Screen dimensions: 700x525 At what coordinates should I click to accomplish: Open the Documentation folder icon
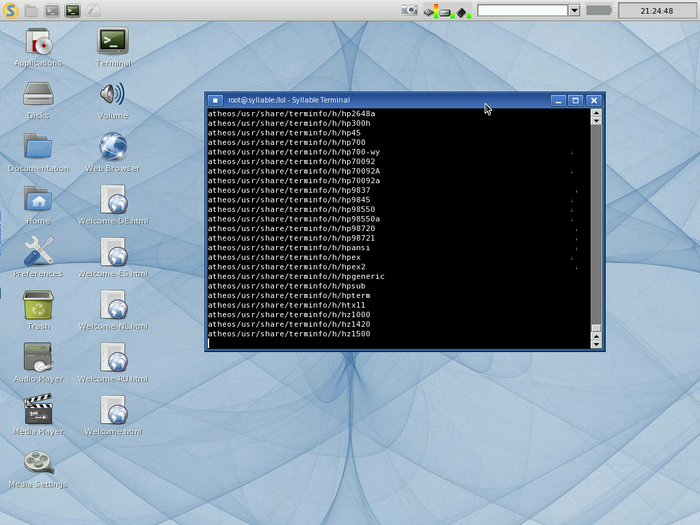pos(38,147)
